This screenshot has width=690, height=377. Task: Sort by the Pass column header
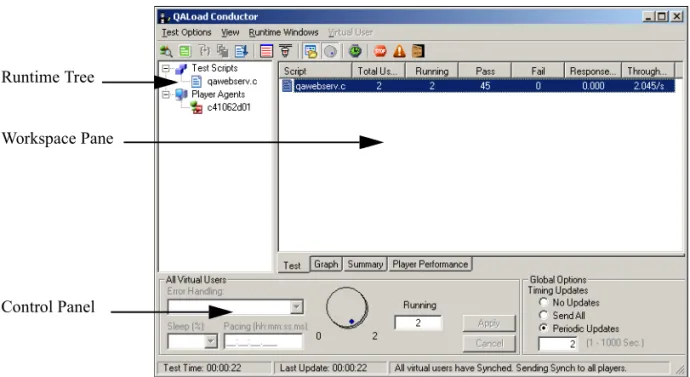(485, 71)
